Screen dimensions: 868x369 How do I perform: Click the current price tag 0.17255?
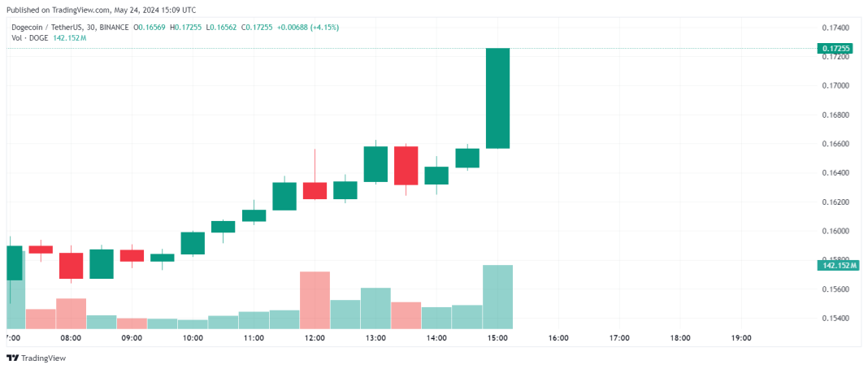pyautogui.click(x=836, y=49)
